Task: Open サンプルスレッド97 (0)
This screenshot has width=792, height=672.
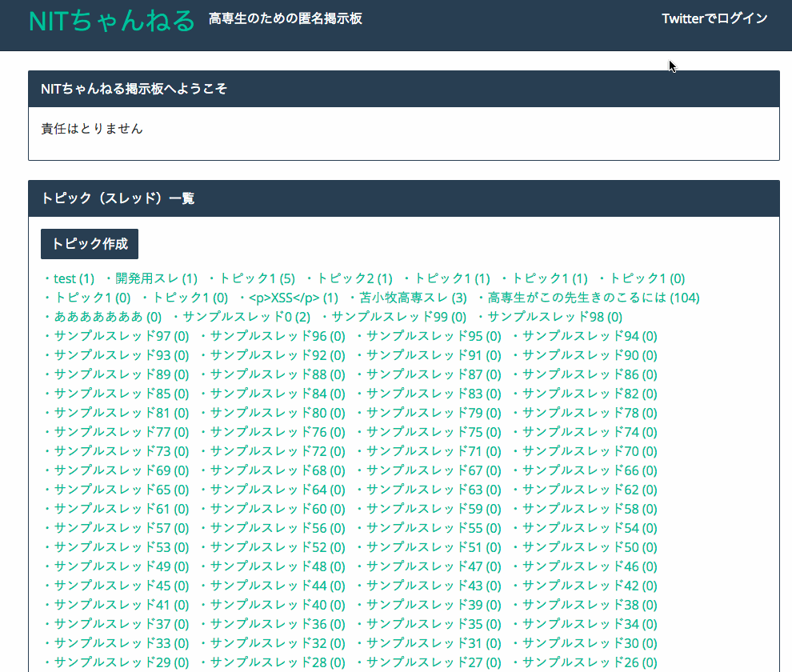Action: (122, 336)
